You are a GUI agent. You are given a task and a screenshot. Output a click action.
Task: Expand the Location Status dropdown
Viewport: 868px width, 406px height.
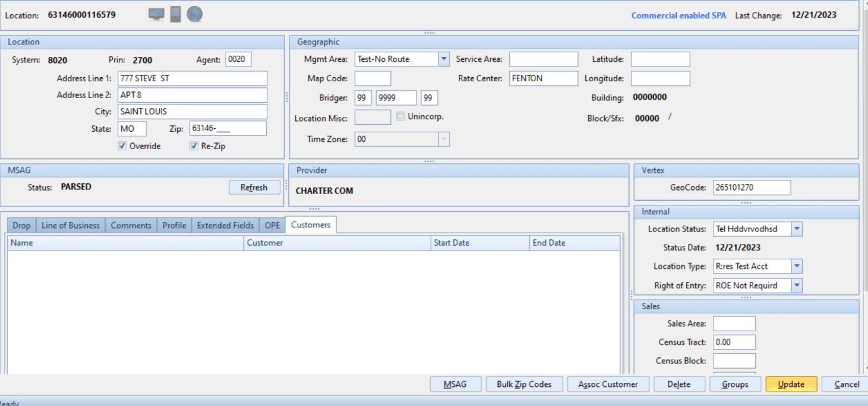[x=797, y=229]
